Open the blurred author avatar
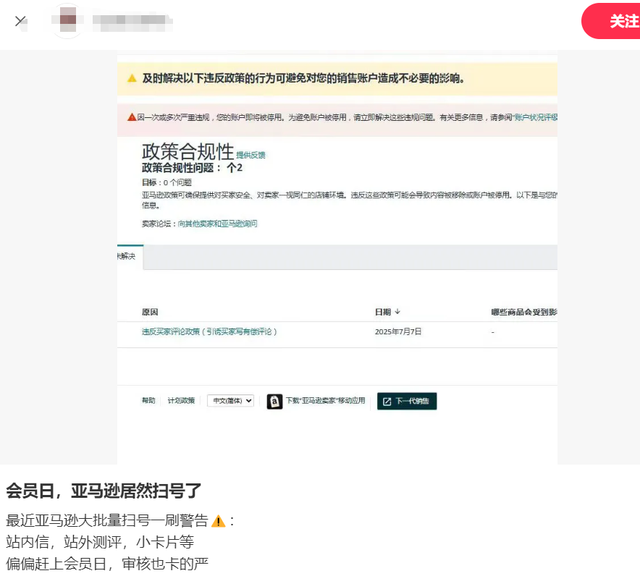Viewport: 640px width, 576px height. click(x=67, y=20)
